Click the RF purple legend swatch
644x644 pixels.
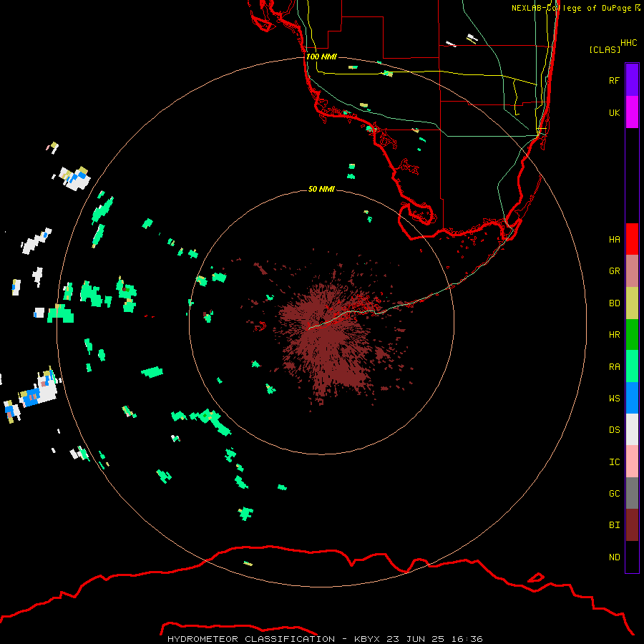[632, 80]
